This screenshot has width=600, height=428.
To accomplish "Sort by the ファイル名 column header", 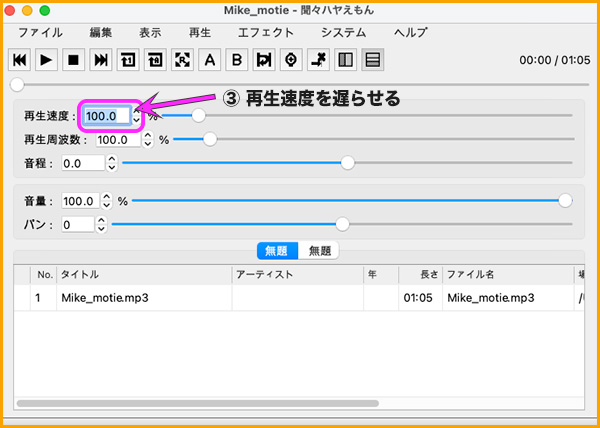I will [508, 274].
